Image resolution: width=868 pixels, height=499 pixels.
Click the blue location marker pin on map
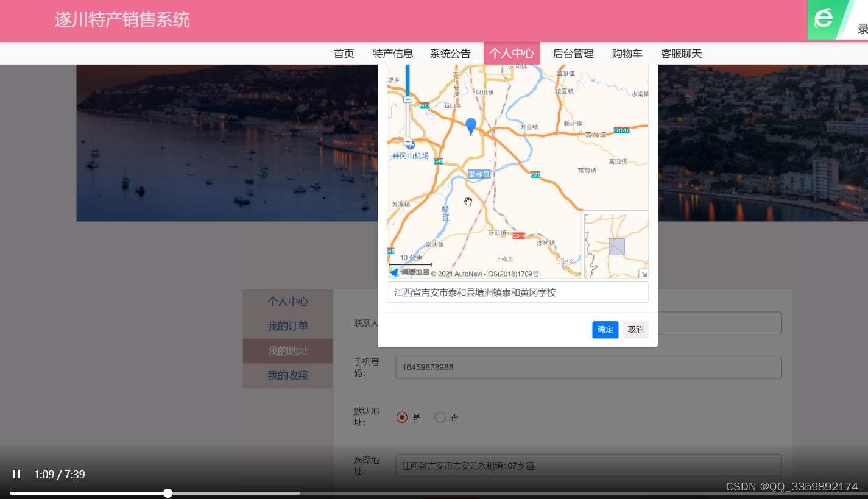(470, 126)
